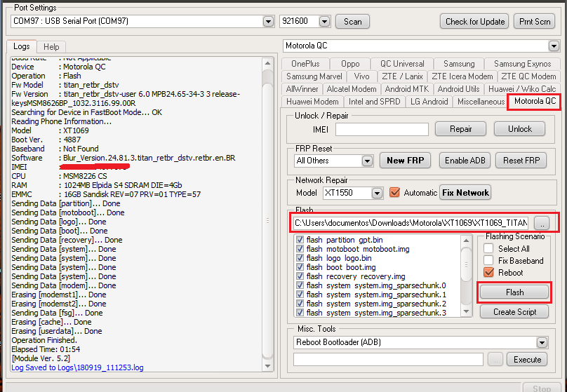Click the Misc. Tools text input field

pos(388,360)
